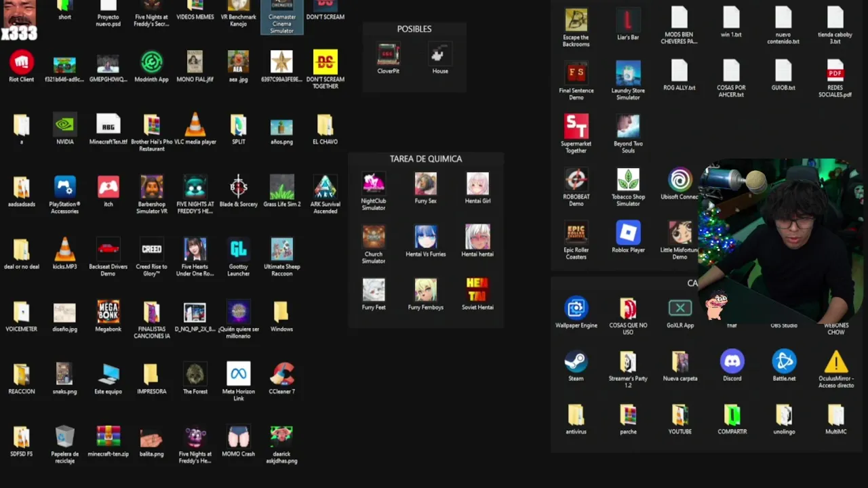The width and height of the screenshot is (868, 488).
Task: Open Escape the Backrooms
Action: click(576, 20)
